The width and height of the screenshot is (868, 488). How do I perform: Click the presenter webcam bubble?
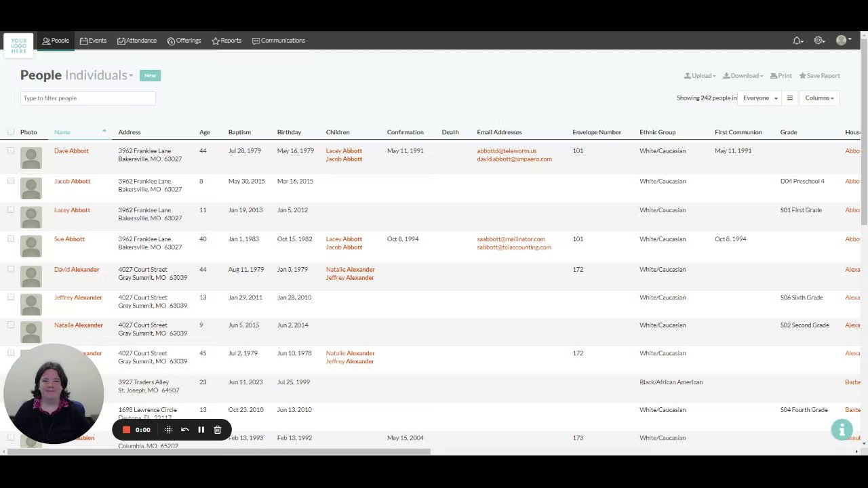click(x=54, y=394)
